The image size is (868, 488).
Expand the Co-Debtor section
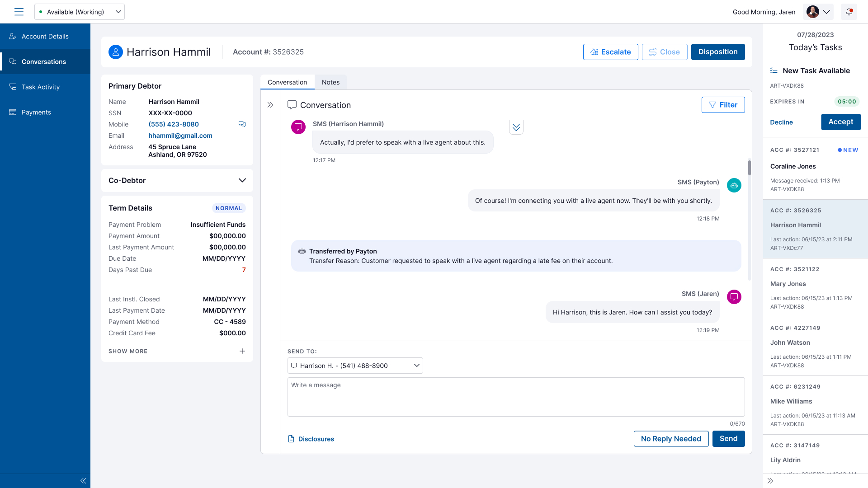click(x=242, y=180)
